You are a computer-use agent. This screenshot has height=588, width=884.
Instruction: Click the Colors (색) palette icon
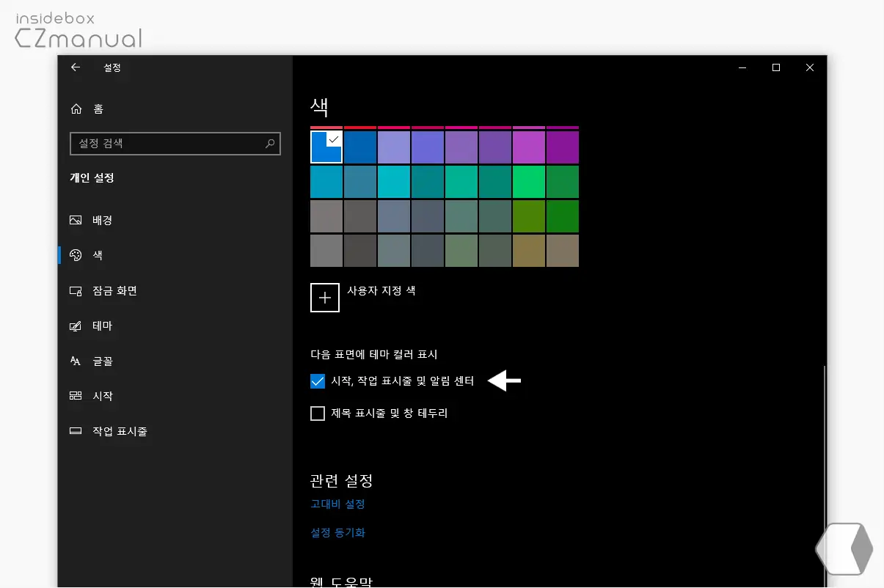point(76,256)
